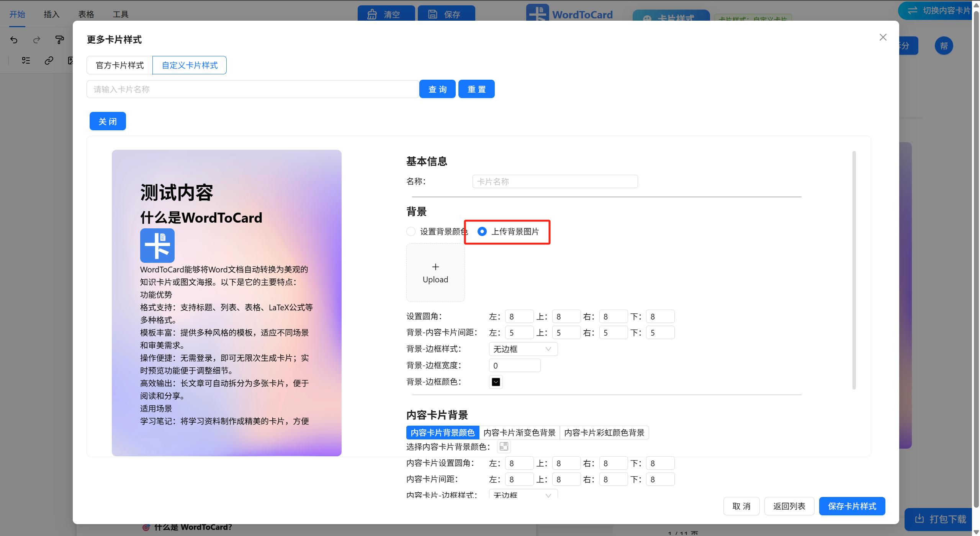Click 背景-内容卡片间距 左 field
Image resolution: width=980 pixels, height=536 pixels.
click(x=519, y=333)
